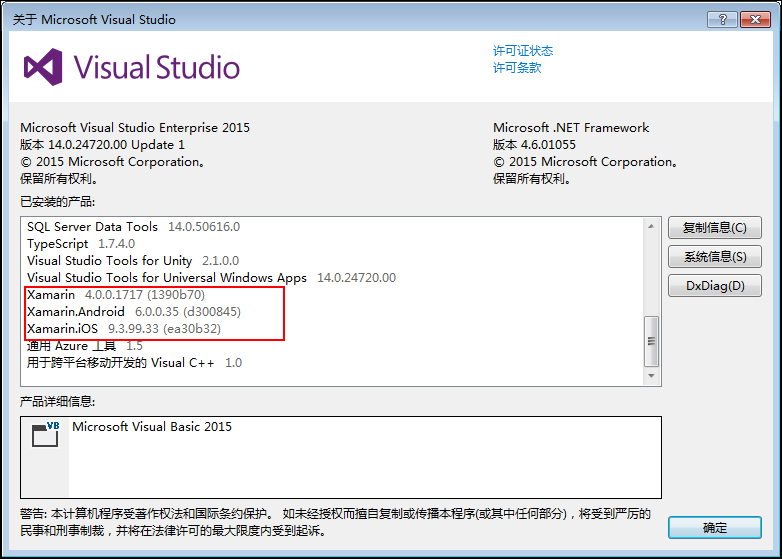Open the 许可条款 link

tap(517, 68)
